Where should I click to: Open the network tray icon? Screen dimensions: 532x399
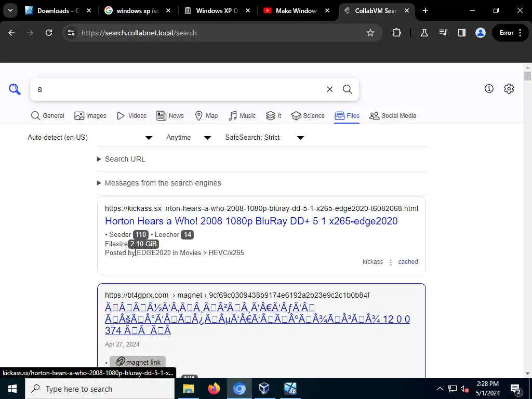pos(453,389)
